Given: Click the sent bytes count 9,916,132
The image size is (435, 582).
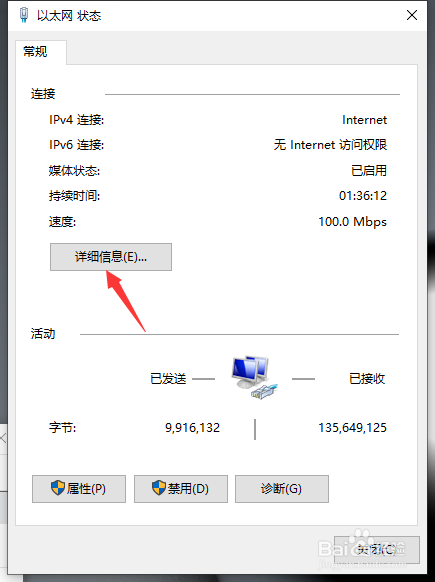Looking at the screenshot, I should (x=192, y=428).
